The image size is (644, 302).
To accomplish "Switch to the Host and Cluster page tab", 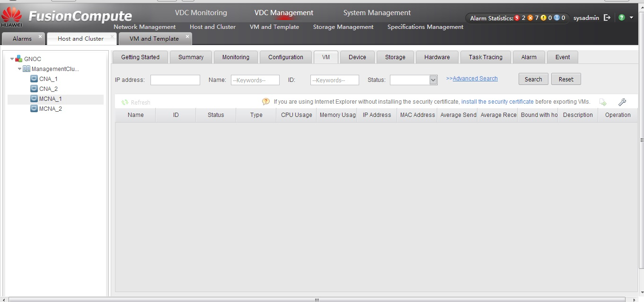I will click(x=80, y=39).
